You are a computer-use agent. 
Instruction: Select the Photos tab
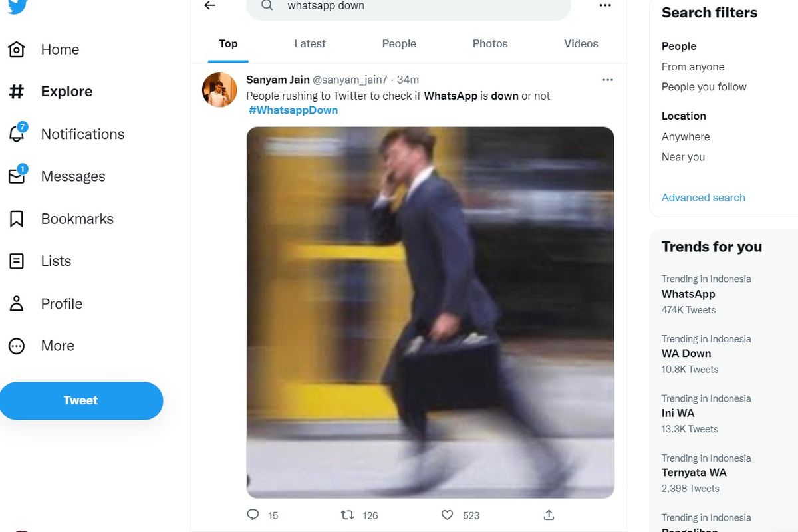[490, 43]
